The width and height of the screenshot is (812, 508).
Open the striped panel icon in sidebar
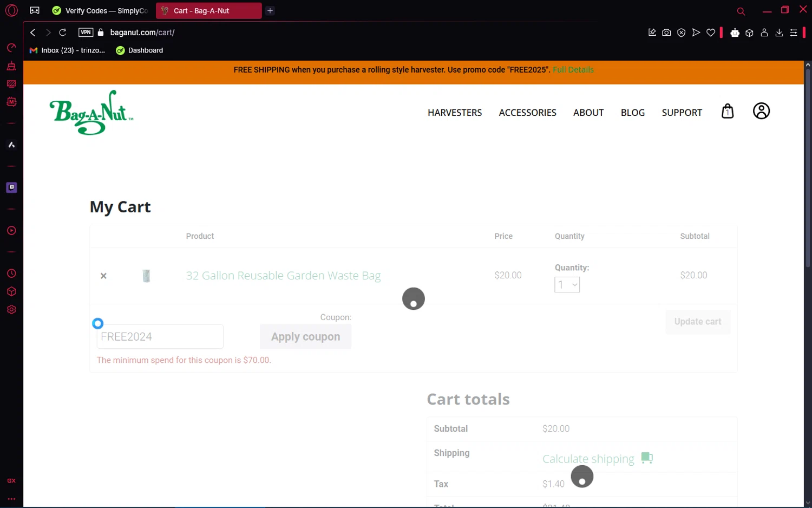(11, 84)
